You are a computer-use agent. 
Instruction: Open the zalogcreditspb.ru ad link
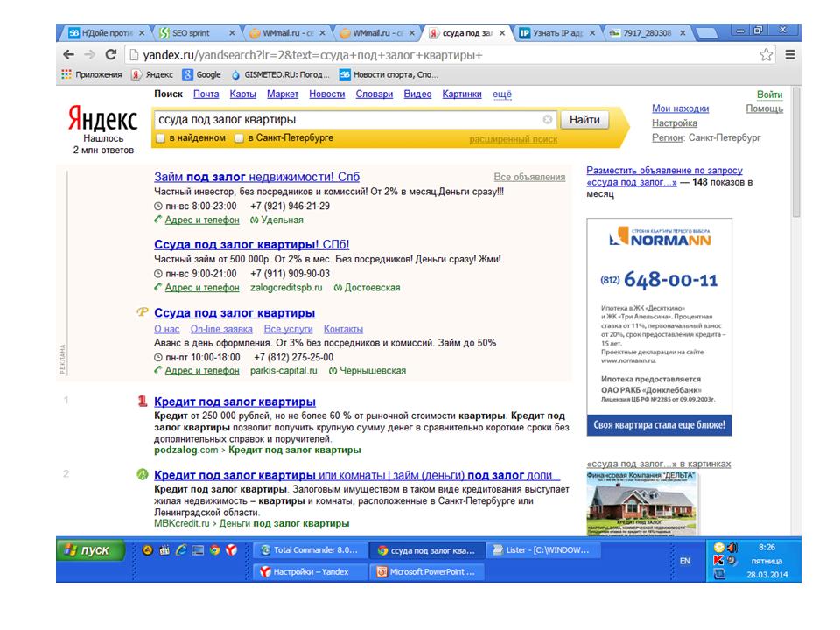point(286,288)
